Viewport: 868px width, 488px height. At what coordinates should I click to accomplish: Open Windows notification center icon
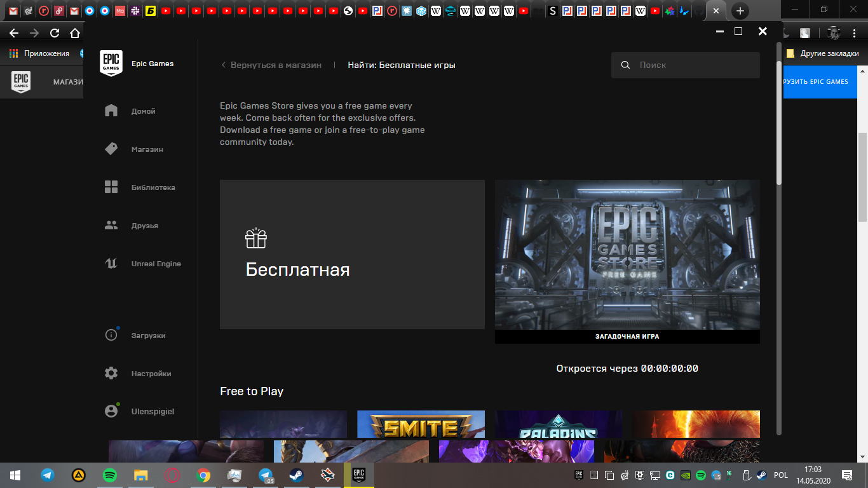coord(846,475)
